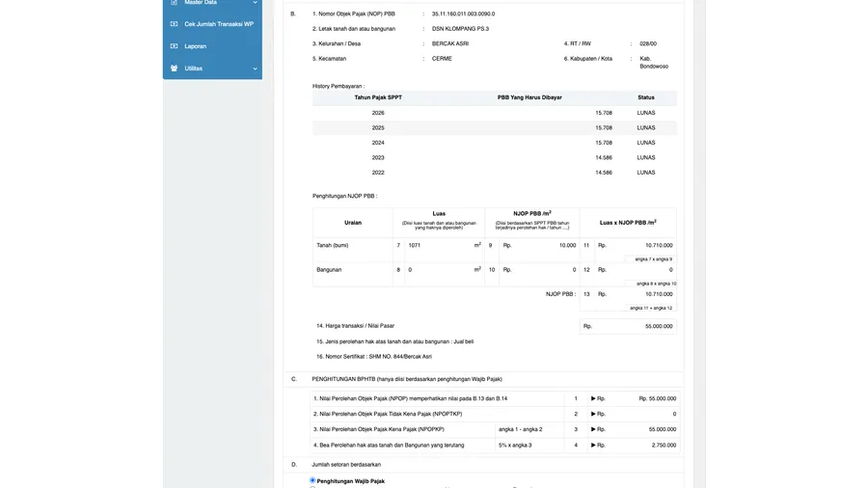Image resolution: width=868 pixels, height=488 pixels.
Task: Click the Laporan sidebar icon
Action: (174, 46)
